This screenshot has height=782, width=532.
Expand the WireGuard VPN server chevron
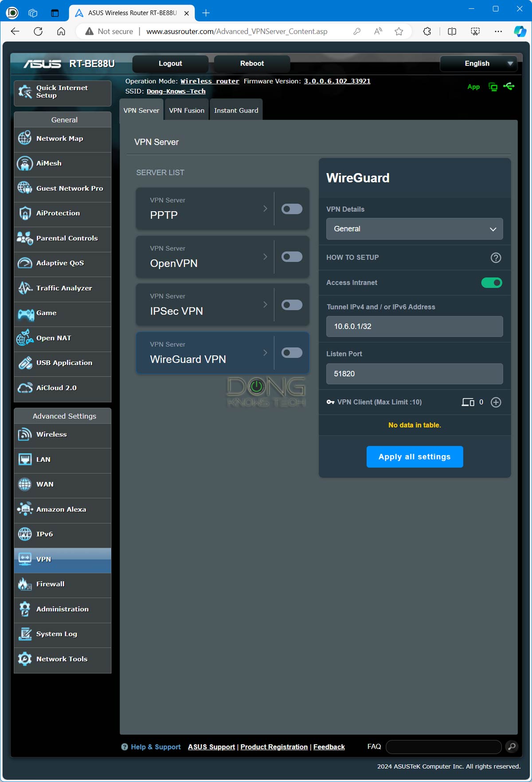(265, 352)
